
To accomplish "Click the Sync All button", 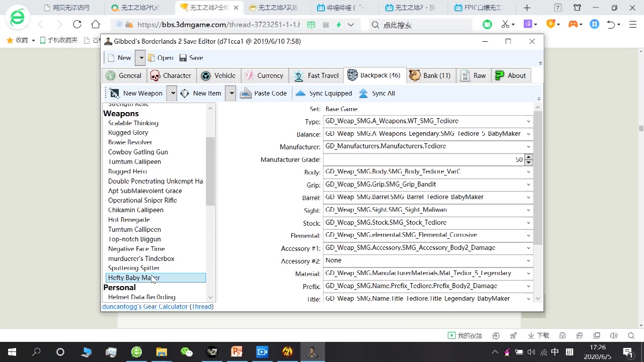I will coord(377,93).
